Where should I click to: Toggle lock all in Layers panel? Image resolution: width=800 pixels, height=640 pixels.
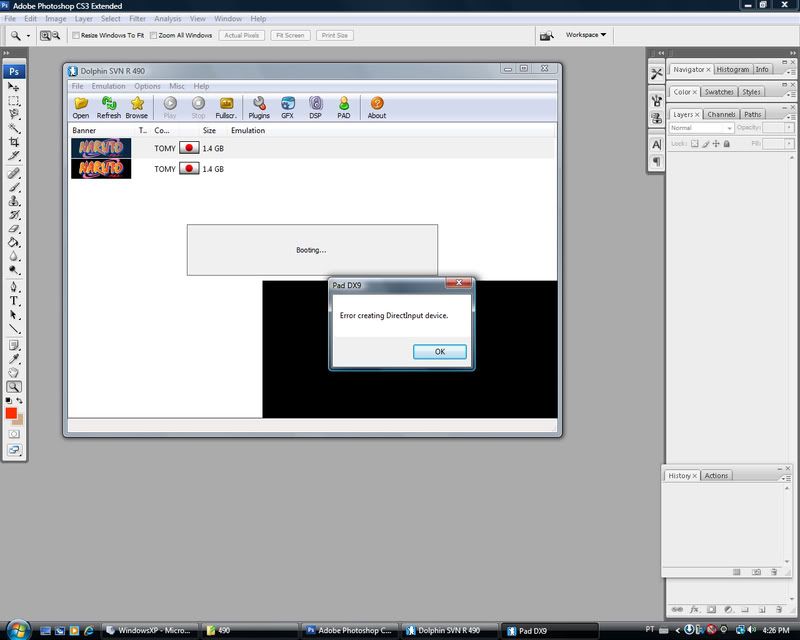coord(727,144)
